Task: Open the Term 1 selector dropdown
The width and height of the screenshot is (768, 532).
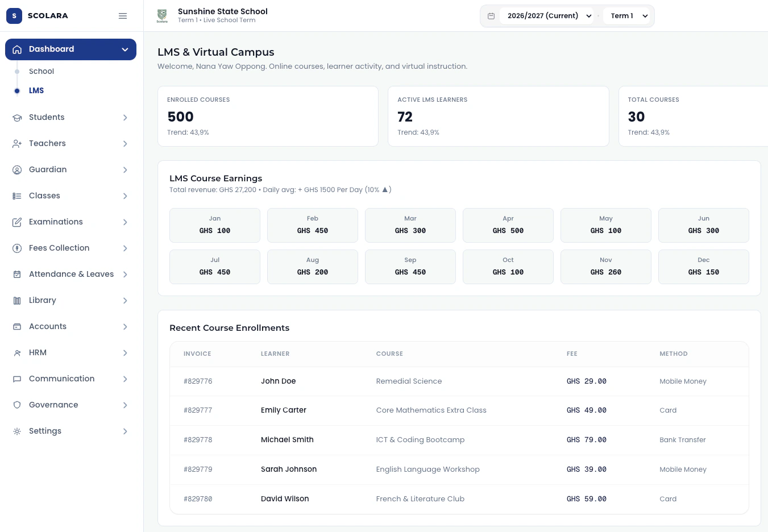Action: pyautogui.click(x=628, y=16)
